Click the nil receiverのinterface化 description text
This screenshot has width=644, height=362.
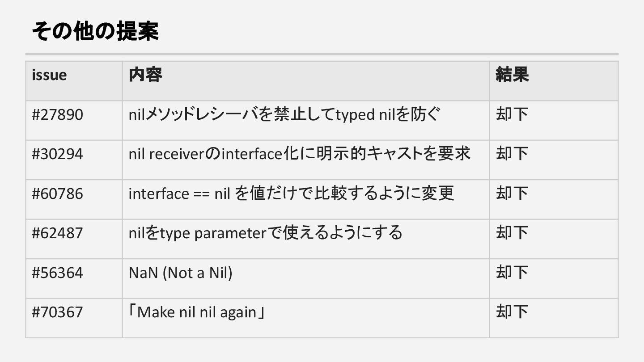pyautogui.click(x=299, y=154)
